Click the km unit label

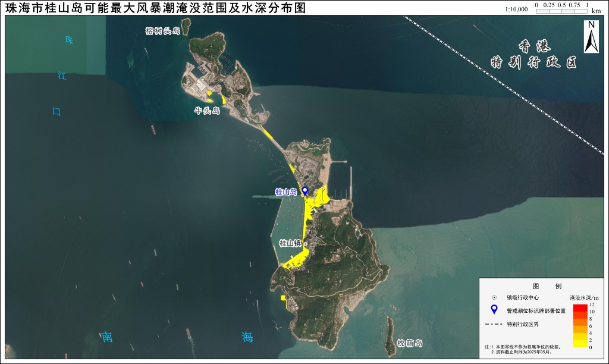tap(596, 11)
